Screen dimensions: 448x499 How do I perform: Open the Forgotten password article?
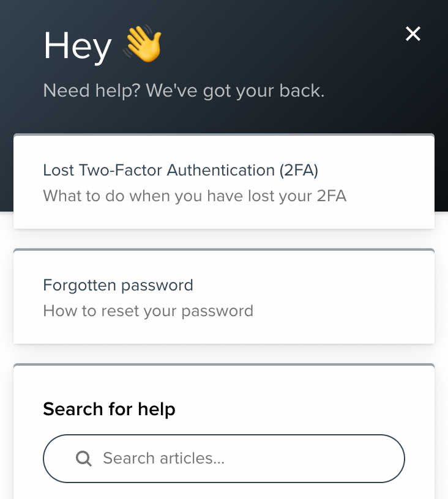(118, 285)
